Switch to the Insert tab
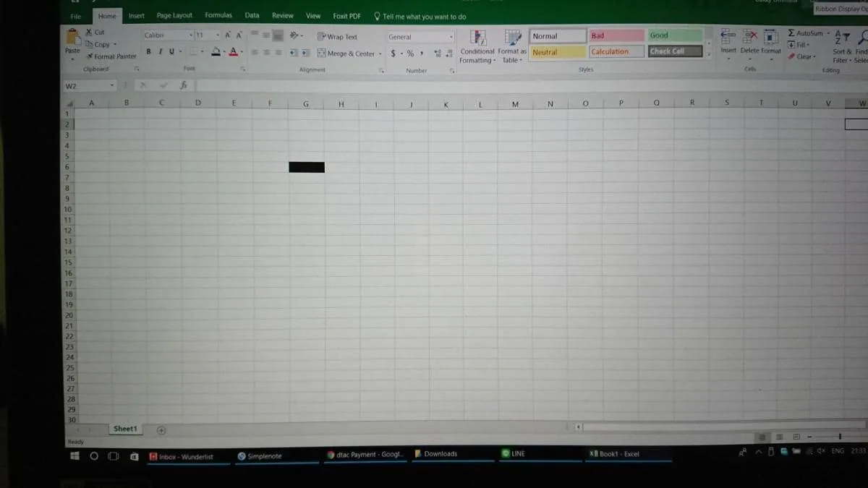868x488 pixels. (136, 15)
